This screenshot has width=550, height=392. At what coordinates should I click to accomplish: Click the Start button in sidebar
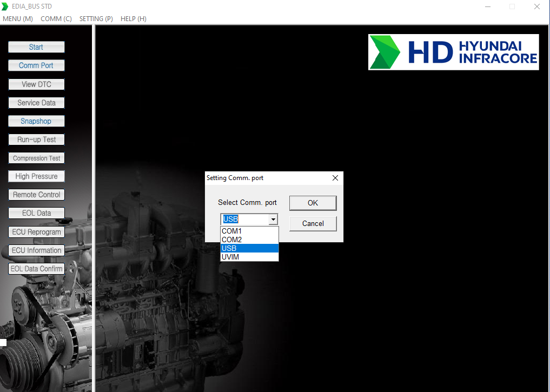pyautogui.click(x=36, y=47)
